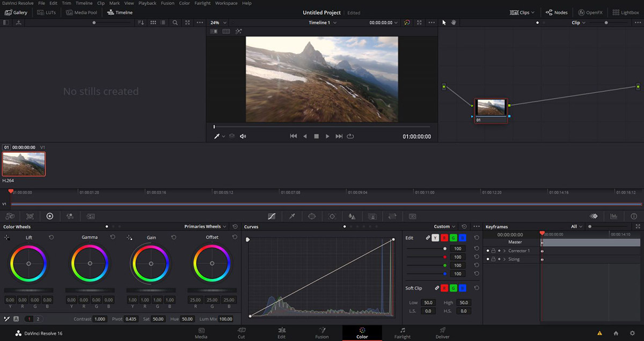Open the Info palette icon
Image resolution: width=644 pixels, height=341 pixels.
(634, 216)
